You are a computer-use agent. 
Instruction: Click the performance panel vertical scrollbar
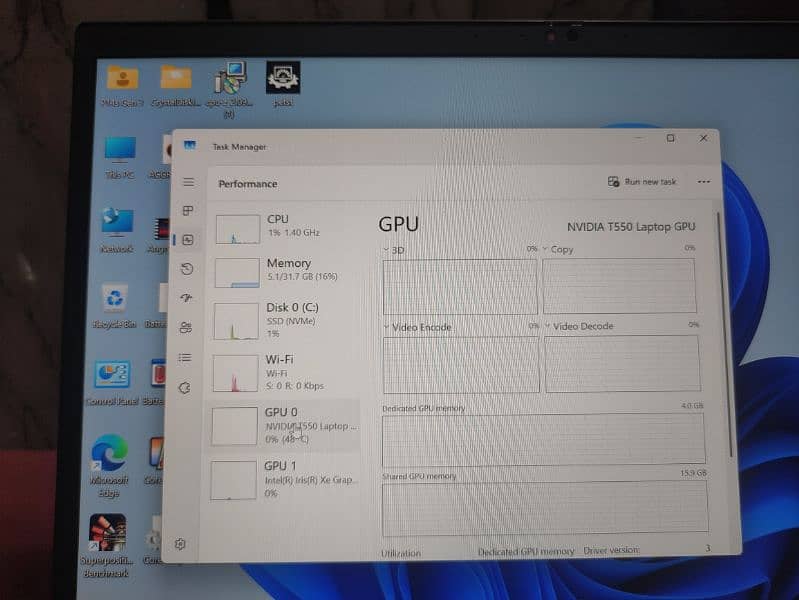[x=724, y=334]
